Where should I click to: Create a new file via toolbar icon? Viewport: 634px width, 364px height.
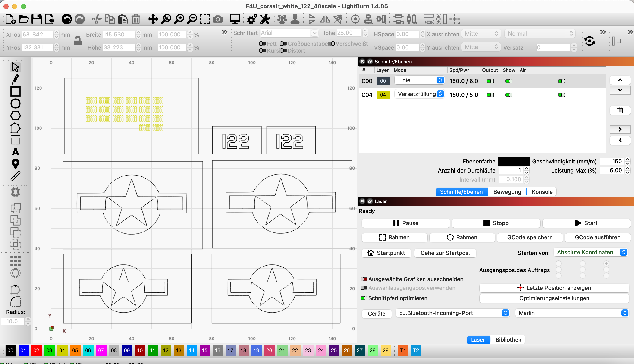pyautogui.click(x=11, y=19)
